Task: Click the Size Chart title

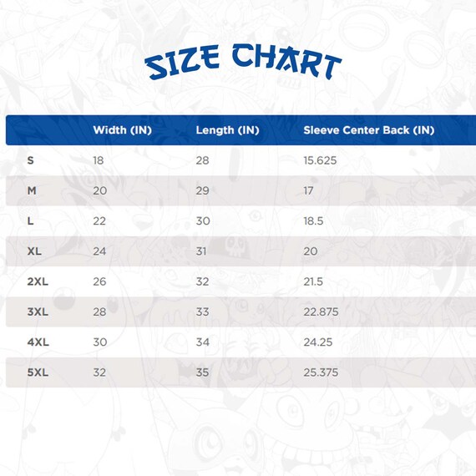Action: [x=243, y=62]
